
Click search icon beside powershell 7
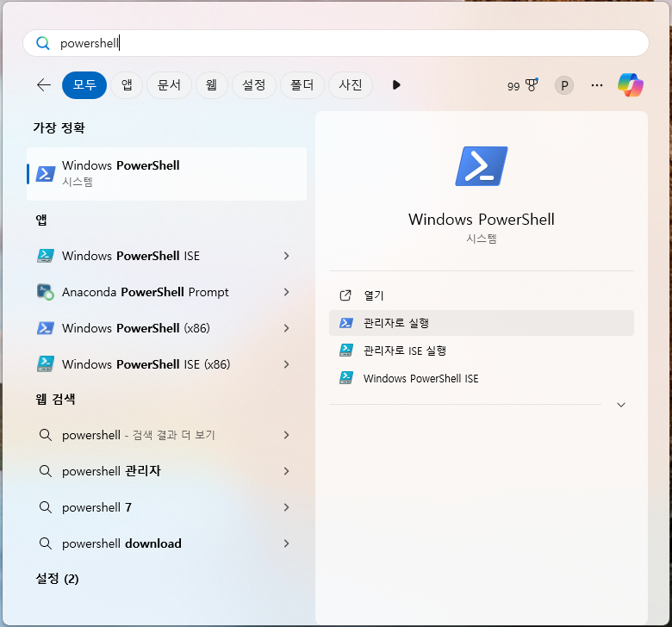[x=46, y=507]
